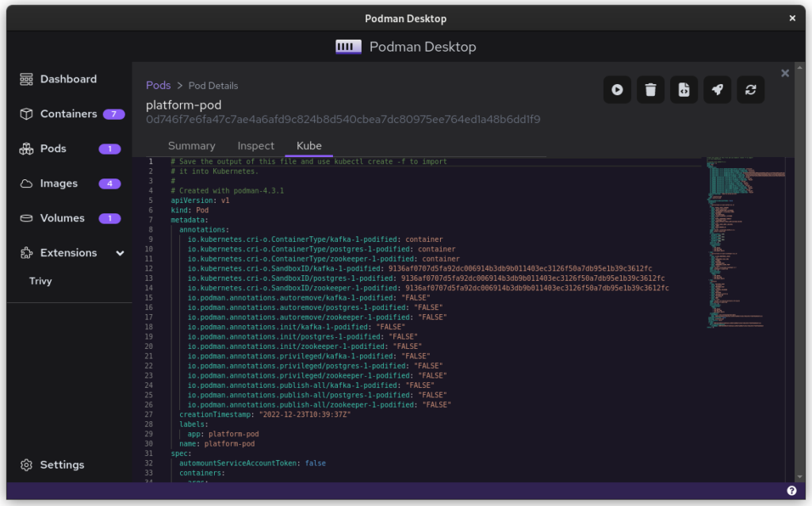Click the rocket deploy to Kubernetes icon
The image size is (812, 506).
(717, 90)
